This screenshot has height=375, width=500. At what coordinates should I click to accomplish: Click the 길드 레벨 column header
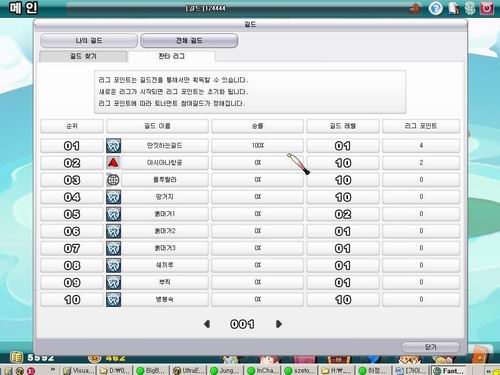click(343, 126)
